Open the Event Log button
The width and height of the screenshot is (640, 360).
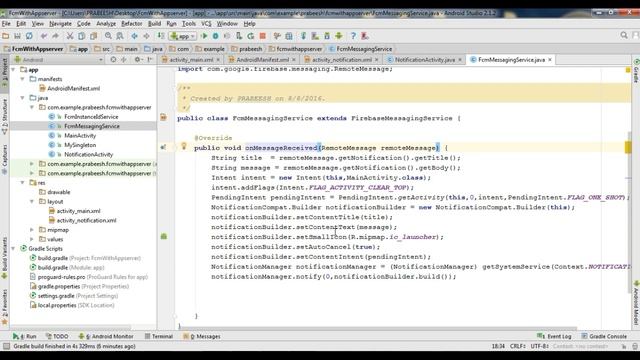pos(554,336)
